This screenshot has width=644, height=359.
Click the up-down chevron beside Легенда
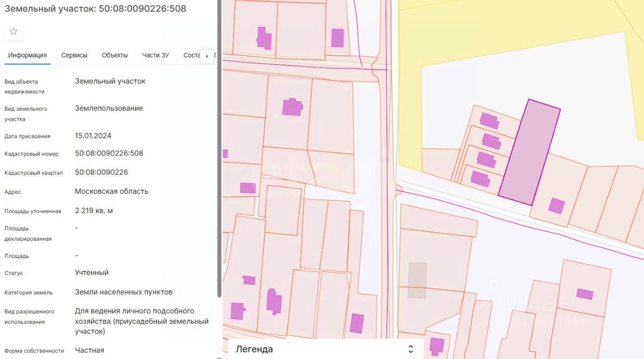[x=411, y=349]
